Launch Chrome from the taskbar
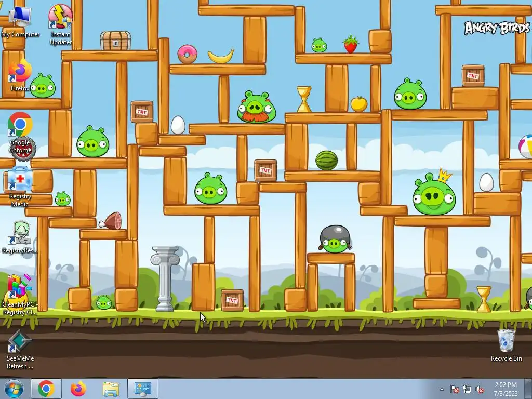This screenshot has width=532, height=399. pos(46,389)
